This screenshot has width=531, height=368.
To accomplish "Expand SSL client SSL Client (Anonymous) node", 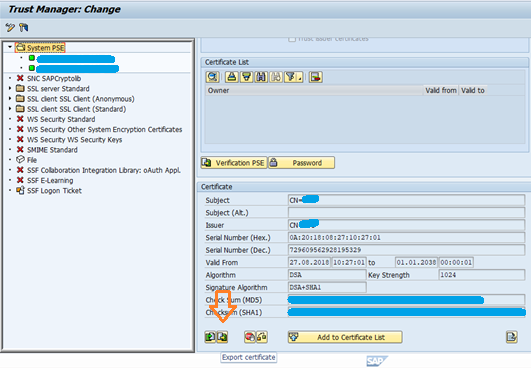I will pyautogui.click(x=10, y=99).
